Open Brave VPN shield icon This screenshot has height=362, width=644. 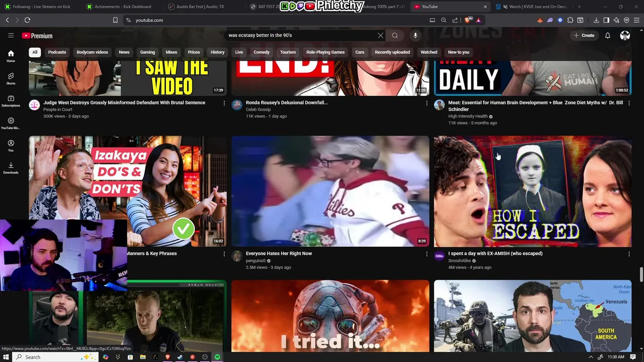(x=626, y=20)
